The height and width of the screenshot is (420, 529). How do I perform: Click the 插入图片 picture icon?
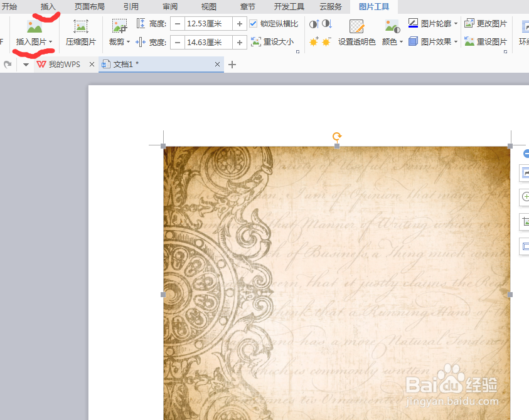pyautogui.click(x=35, y=26)
